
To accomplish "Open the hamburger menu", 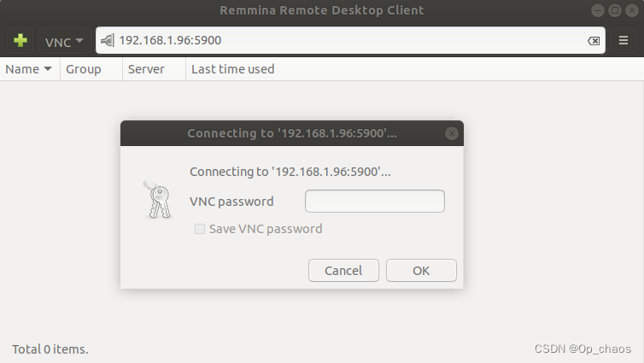I will (623, 40).
